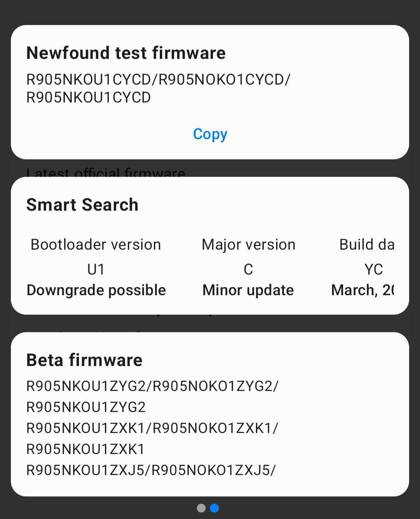Switch to the first gray page dot

[x=201, y=508]
